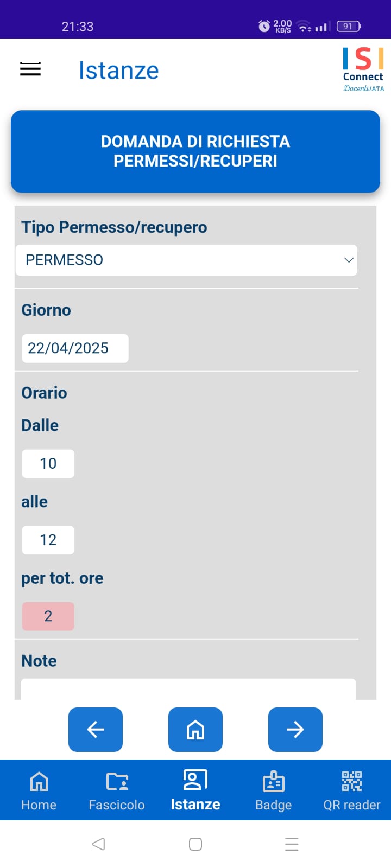The width and height of the screenshot is (391, 868).
Task: Open the Fascicolo folder tab
Action: [117, 791]
